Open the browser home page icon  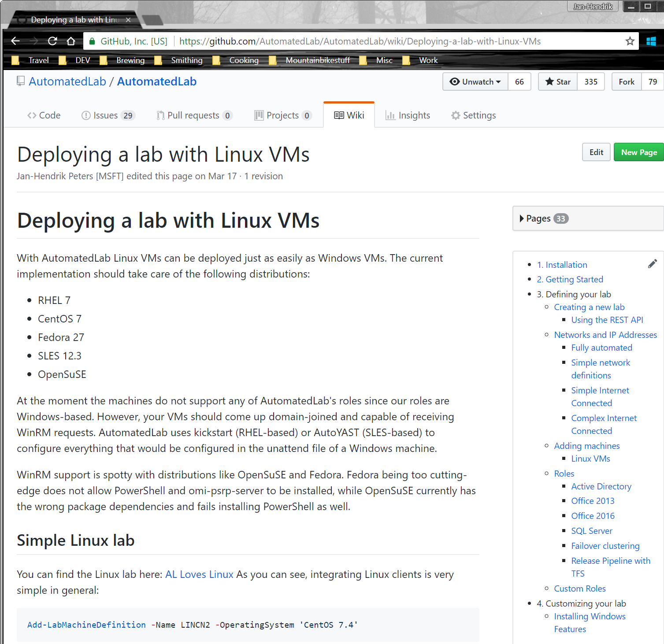click(x=71, y=41)
